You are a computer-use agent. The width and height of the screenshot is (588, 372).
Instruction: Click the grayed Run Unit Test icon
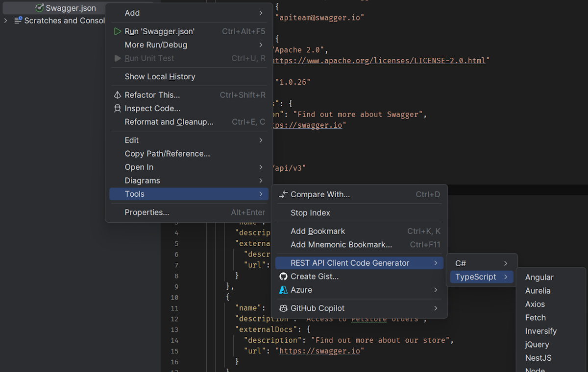click(117, 58)
